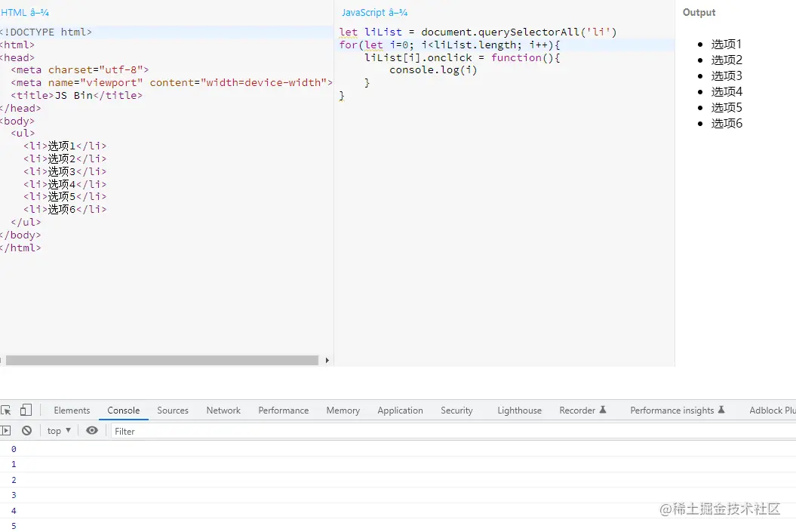The width and height of the screenshot is (796, 532).
Task: Click the opening <ul> tag line
Action: 23,134
